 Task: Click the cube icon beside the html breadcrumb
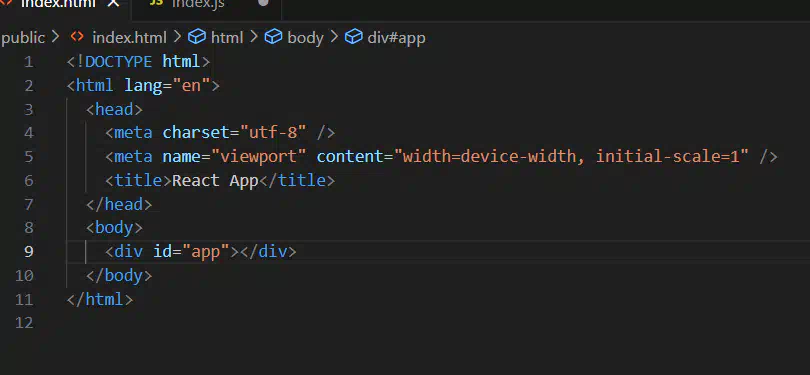point(196,37)
